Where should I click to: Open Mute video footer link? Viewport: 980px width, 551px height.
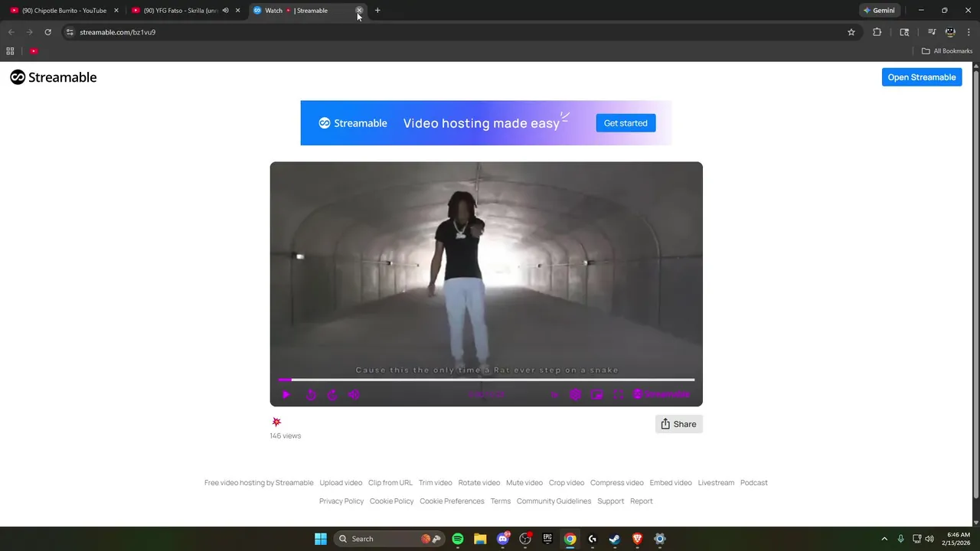524,483
